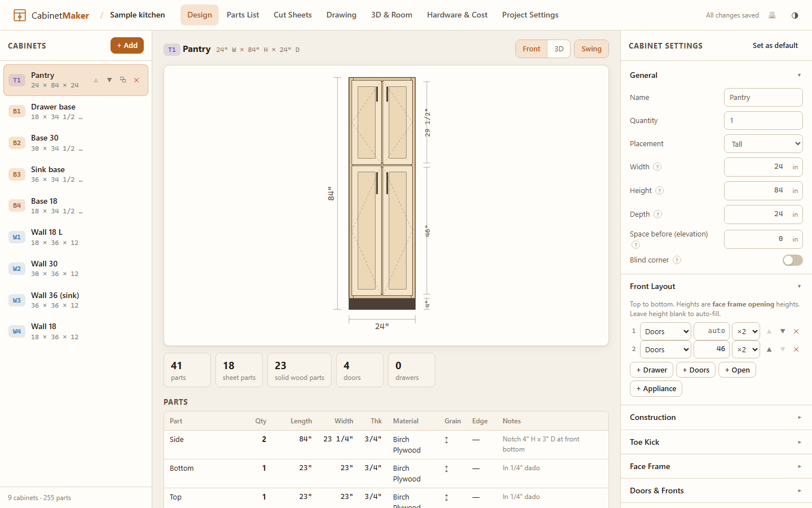
Task: Open the row 1 section type dropdown
Action: [665, 331]
